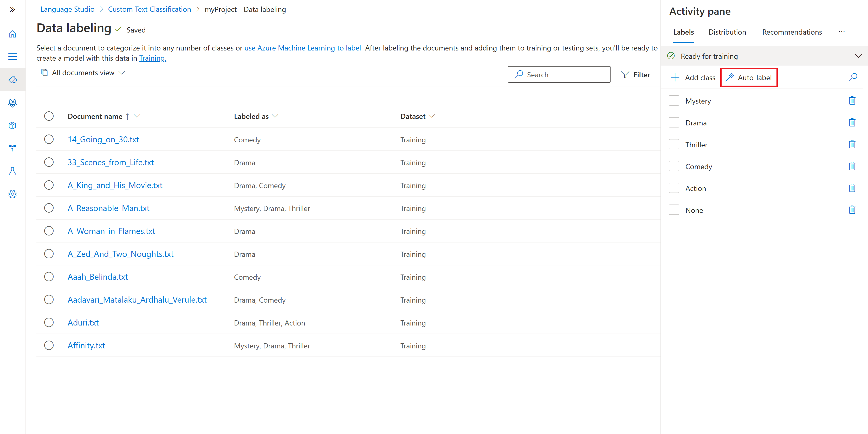
Task: Open the project settings gear icon
Action: click(12, 194)
